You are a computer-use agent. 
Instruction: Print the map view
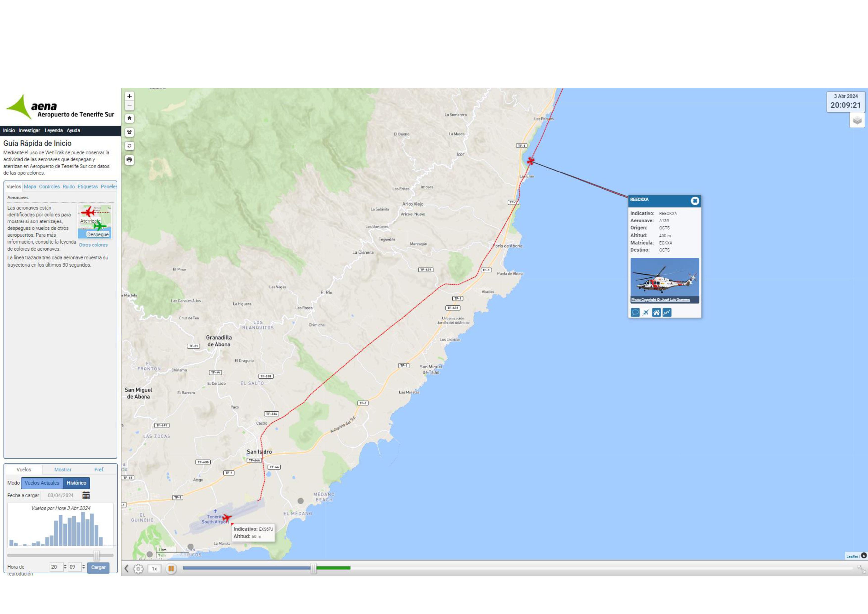click(129, 160)
